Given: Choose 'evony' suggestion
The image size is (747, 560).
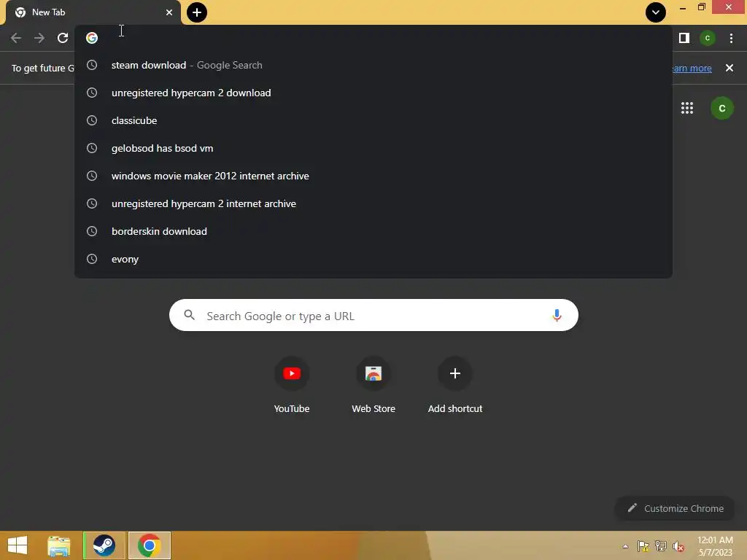Looking at the screenshot, I should coord(373,259).
